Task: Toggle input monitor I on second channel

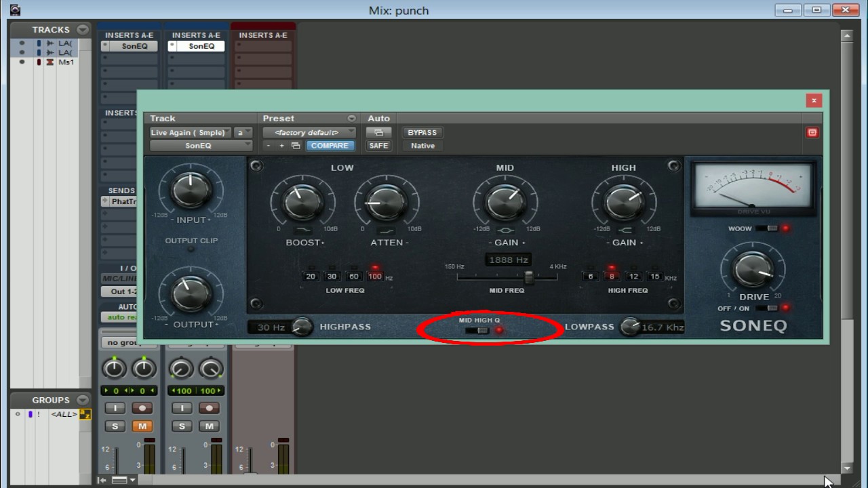Action: [x=181, y=408]
